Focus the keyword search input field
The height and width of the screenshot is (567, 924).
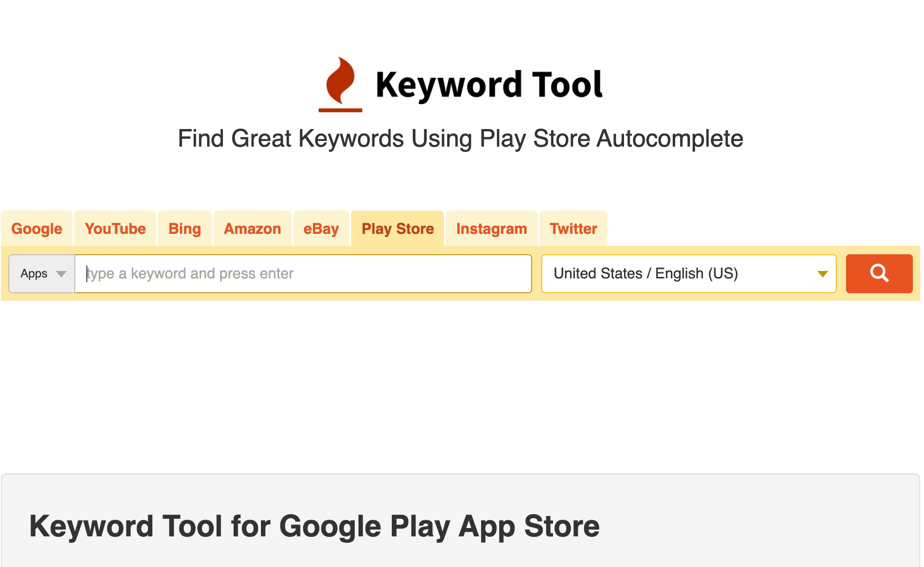click(x=303, y=274)
